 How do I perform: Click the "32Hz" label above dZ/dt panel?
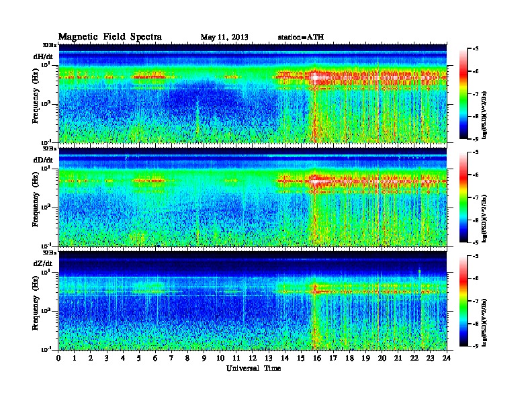(x=50, y=253)
